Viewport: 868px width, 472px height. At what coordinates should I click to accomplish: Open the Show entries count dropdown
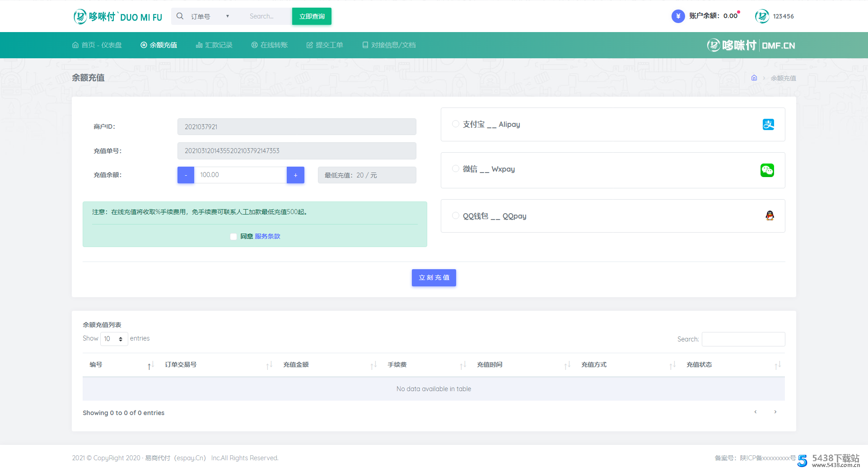[x=114, y=339]
